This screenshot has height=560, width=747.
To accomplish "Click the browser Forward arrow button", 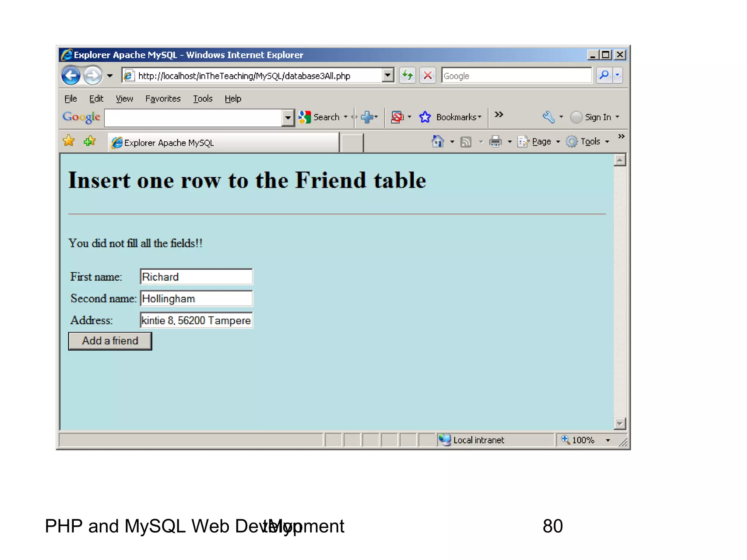I will click(93, 75).
